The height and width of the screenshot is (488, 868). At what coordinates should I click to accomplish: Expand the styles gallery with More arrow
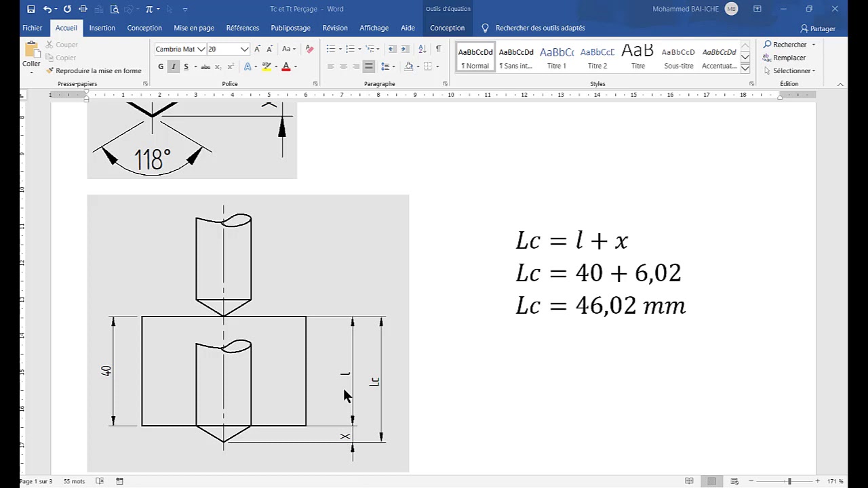coord(745,68)
